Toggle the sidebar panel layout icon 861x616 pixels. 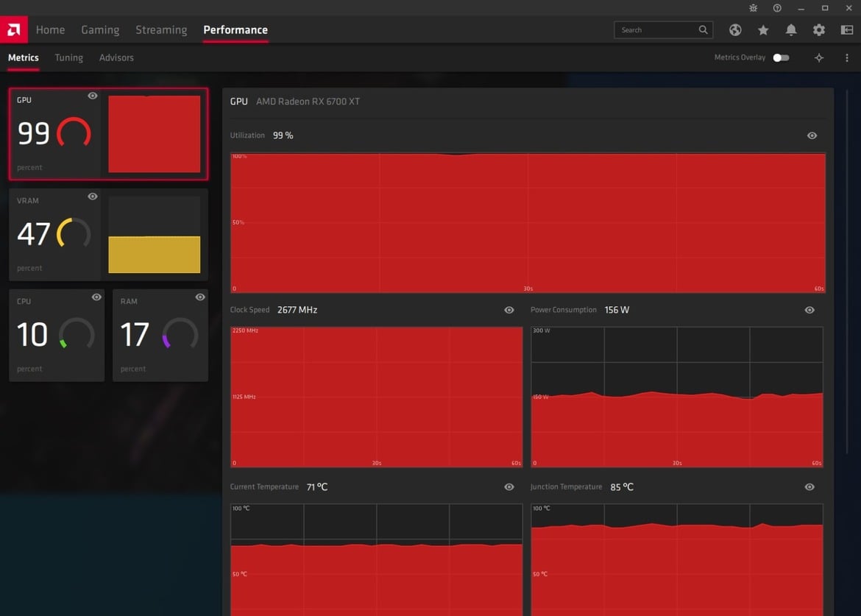point(847,30)
